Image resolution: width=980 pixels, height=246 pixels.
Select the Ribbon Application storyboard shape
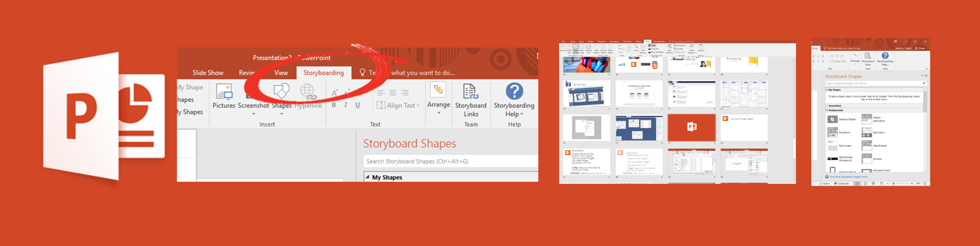click(873, 119)
